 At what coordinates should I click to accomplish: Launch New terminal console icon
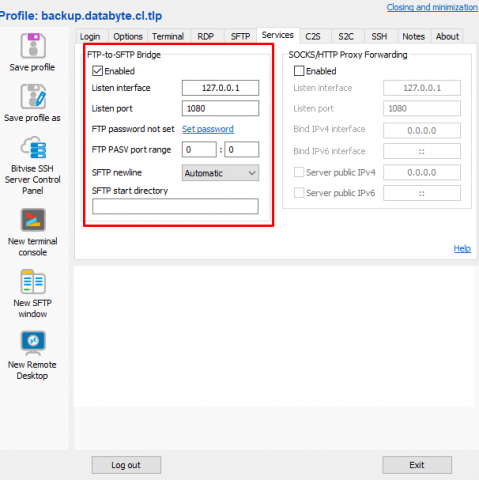[x=33, y=220]
